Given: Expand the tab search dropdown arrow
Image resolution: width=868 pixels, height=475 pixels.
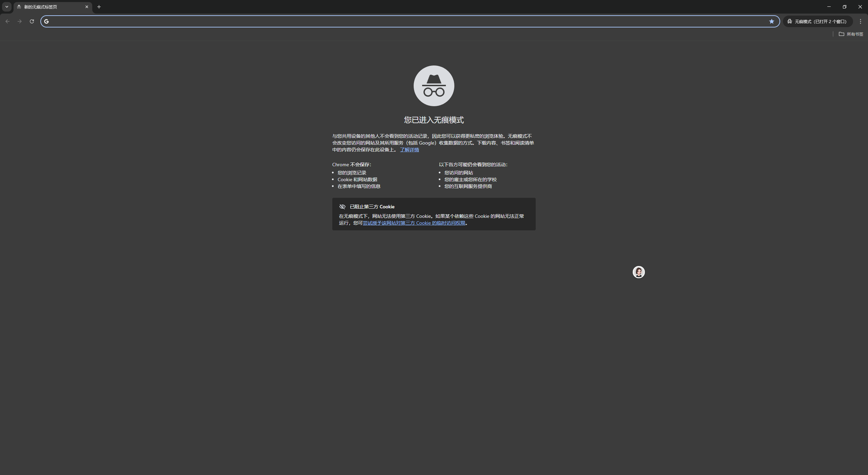Looking at the screenshot, I should click(6, 7).
